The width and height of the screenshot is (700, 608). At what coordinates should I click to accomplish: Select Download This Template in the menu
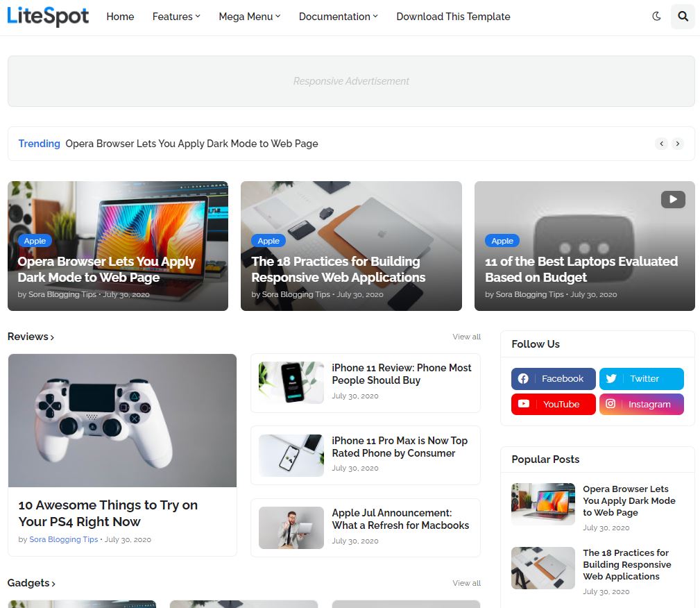point(453,17)
